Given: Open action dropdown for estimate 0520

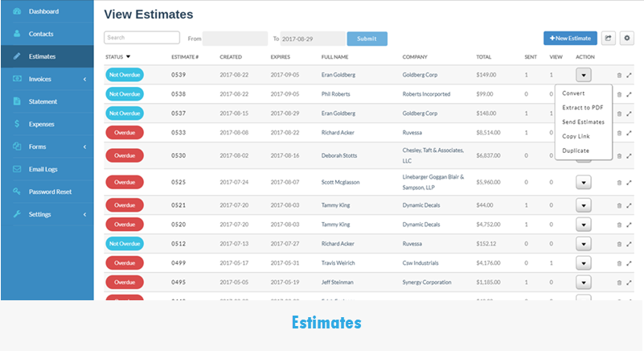Looking at the screenshot, I should 583,225.
